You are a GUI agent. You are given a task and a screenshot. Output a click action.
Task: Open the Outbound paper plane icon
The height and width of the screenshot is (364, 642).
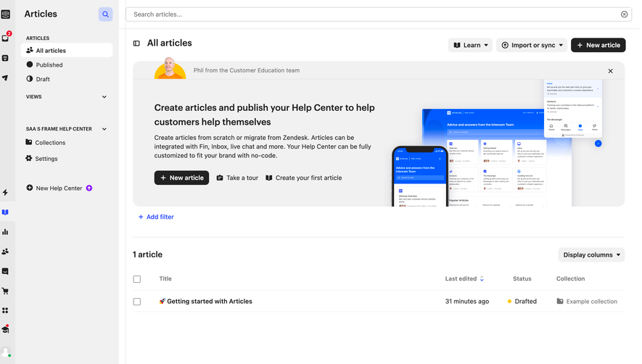[5, 78]
